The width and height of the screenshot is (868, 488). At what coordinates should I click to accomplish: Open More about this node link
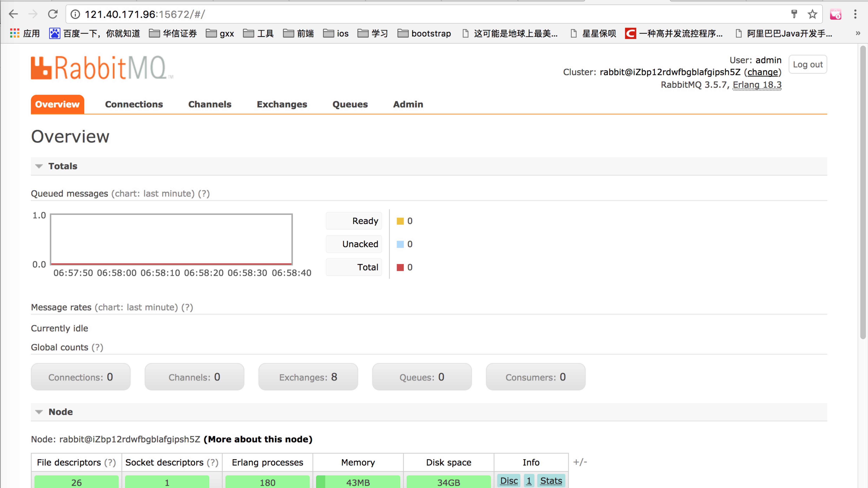(x=258, y=440)
